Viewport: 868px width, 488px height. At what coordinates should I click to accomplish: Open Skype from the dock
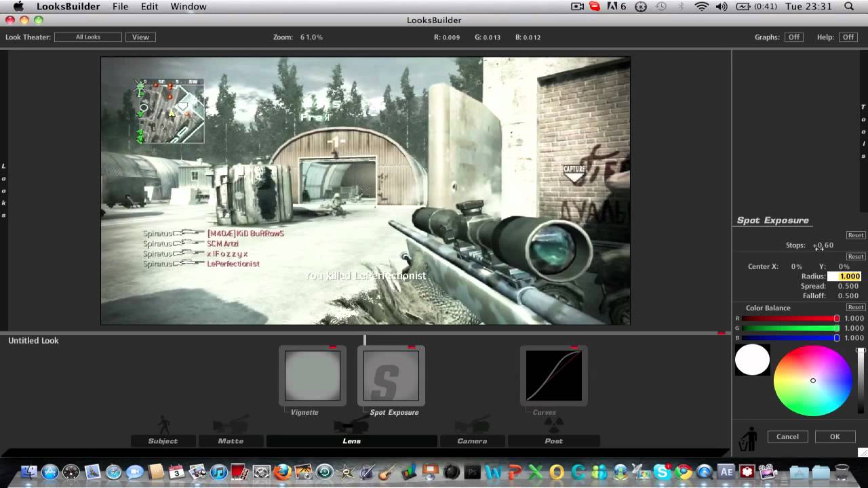(661, 472)
